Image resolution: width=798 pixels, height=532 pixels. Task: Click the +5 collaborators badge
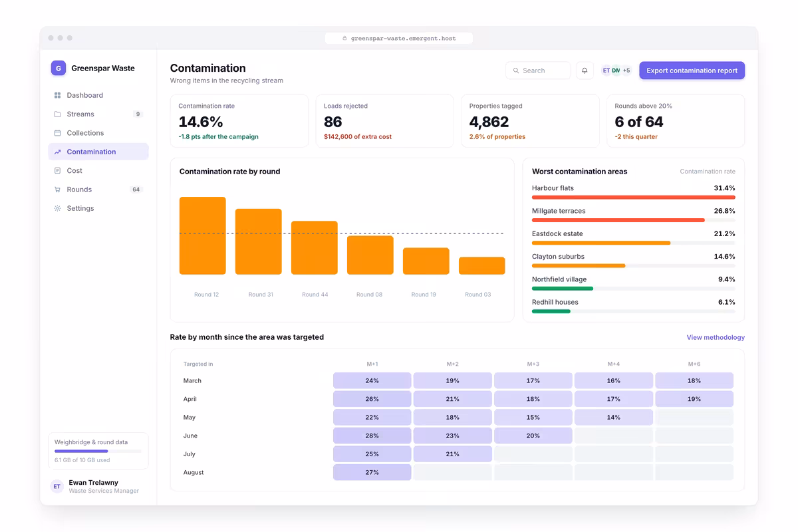click(626, 70)
